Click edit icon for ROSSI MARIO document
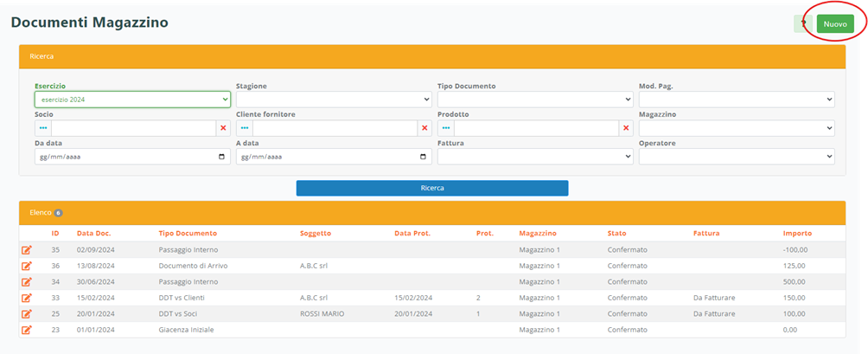This screenshot has height=354, width=868. point(27,313)
